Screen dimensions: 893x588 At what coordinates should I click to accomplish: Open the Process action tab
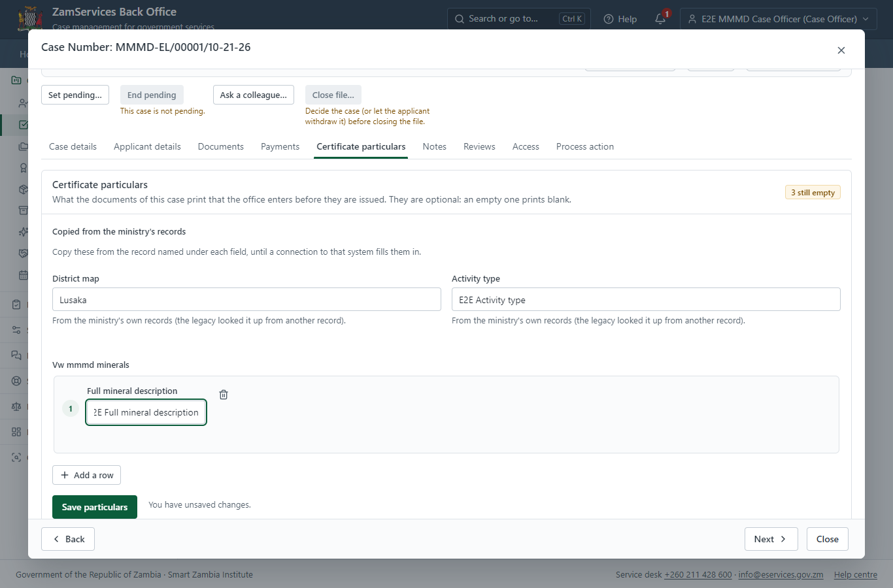[x=585, y=146]
